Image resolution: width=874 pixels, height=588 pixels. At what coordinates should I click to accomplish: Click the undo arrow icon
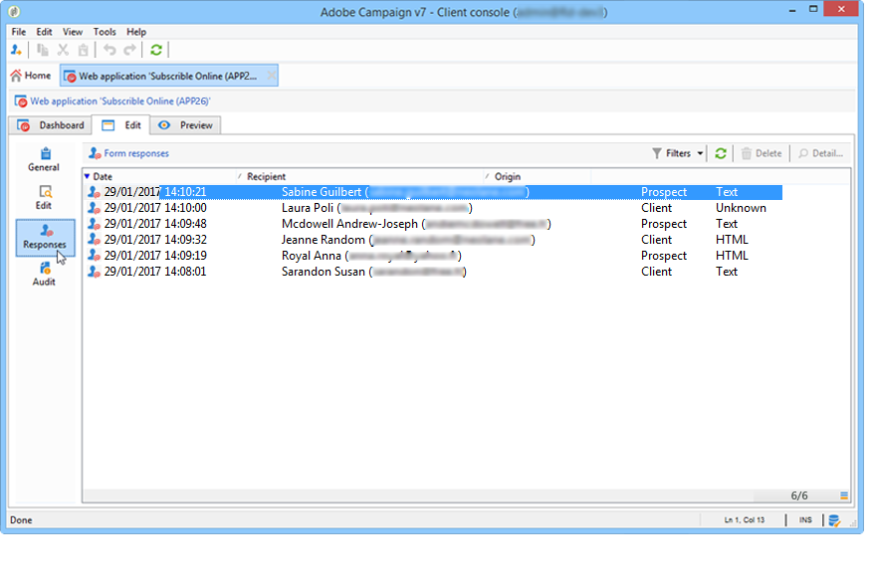109,50
